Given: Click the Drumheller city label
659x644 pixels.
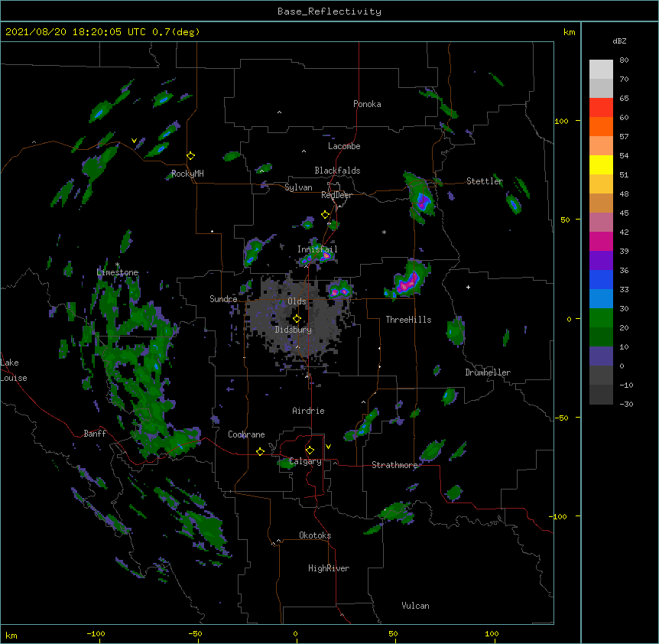Looking at the screenshot, I should (488, 372).
